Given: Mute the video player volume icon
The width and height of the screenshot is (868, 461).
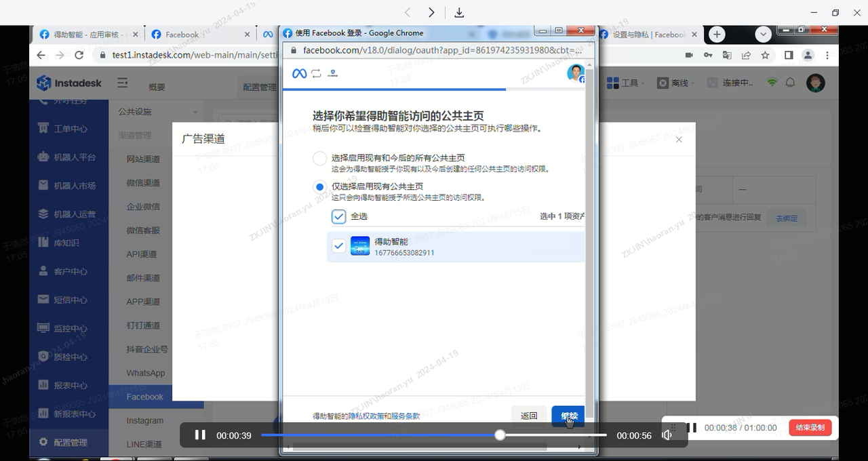Looking at the screenshot, I should click(667, 435).
